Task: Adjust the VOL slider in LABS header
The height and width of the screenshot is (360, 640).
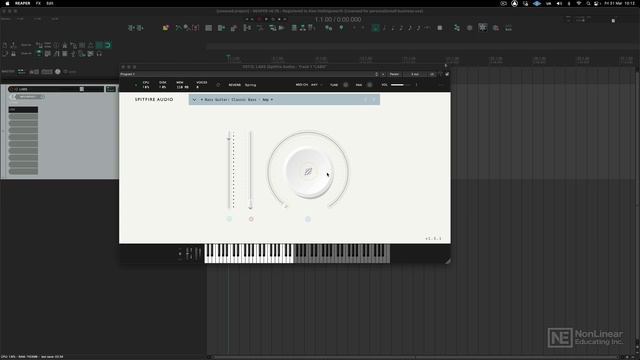Action: coord(400,85)
